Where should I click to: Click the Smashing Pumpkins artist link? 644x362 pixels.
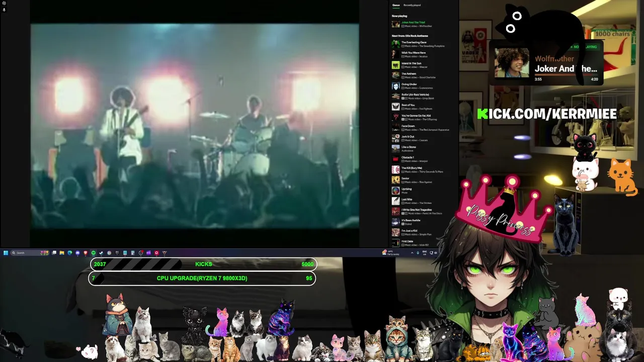(x=432, y=46)
